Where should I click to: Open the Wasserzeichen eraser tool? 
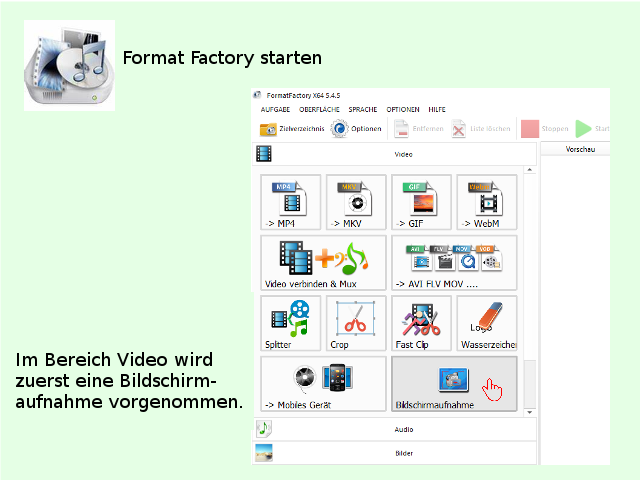click(487, 323)
